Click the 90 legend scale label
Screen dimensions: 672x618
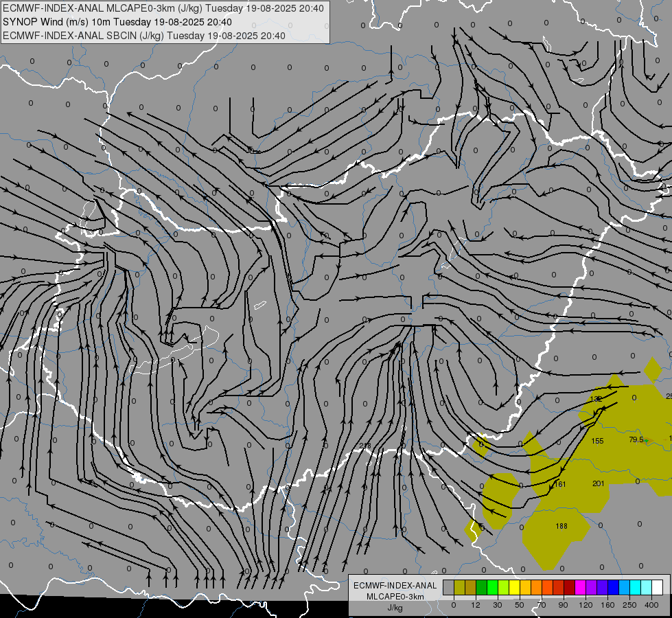point(563,605)
